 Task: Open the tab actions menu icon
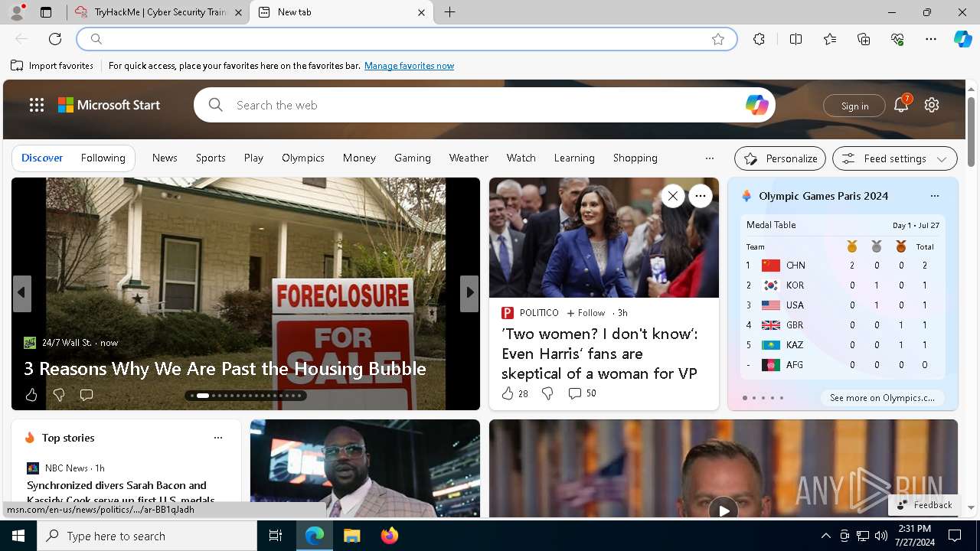click(46, 12)
